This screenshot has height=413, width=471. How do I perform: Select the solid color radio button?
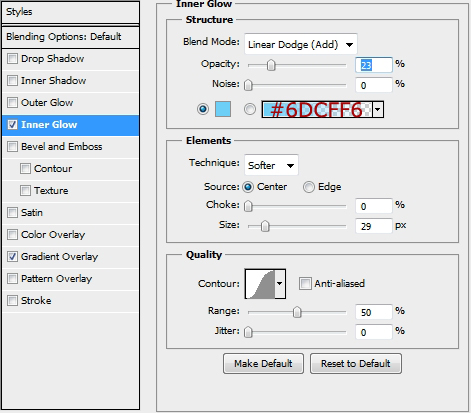[x=203, y=109]
